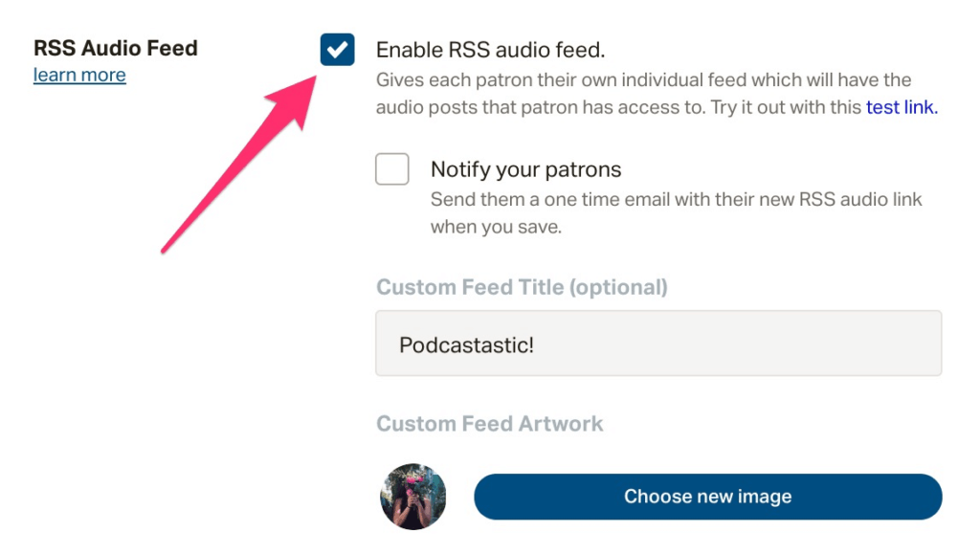Screen dimensions: 980x554
Task: Select the RSS Audio Feed section heading
Action: [x=116, y=48]
